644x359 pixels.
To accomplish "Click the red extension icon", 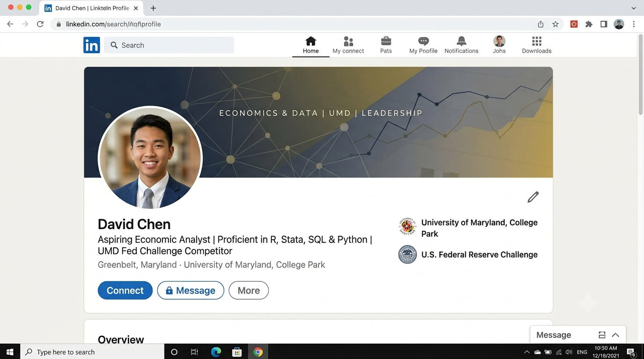I will click(574, 24).
